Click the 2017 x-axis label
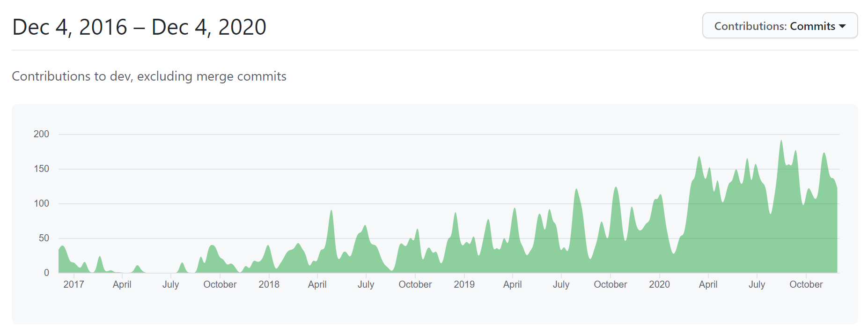This screenshot has width=868, height=335. (x=74, y=284)
